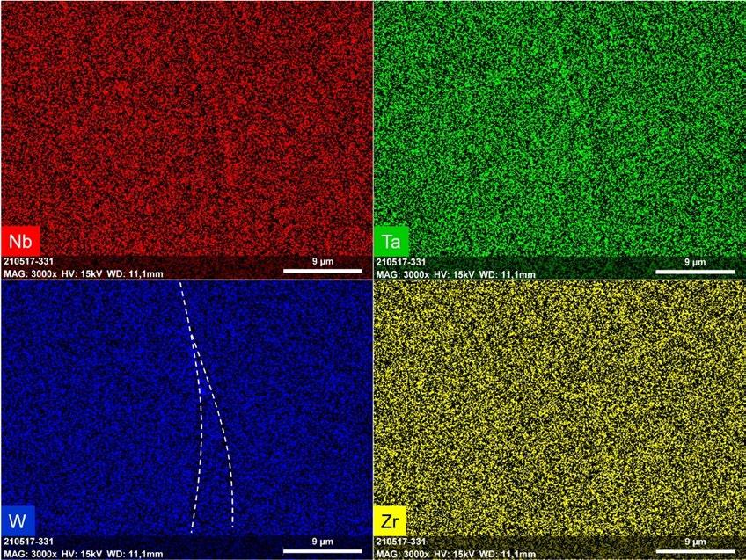Click the blue W element label
Screen dimensions: 746x560
[18, 521]
